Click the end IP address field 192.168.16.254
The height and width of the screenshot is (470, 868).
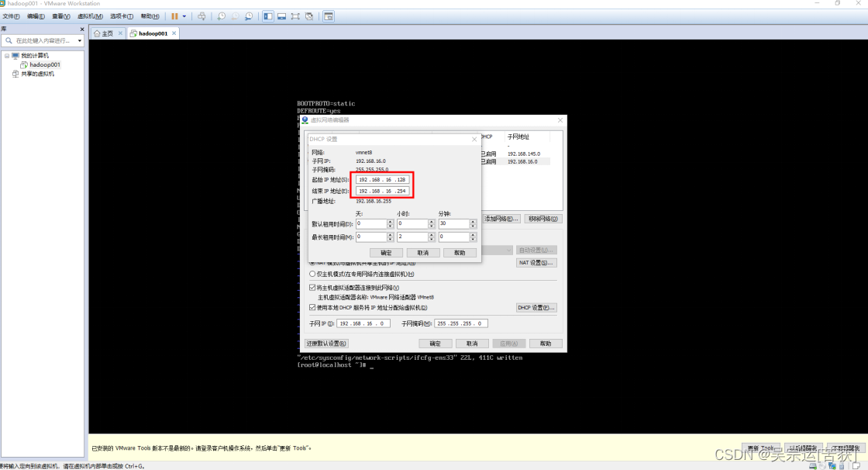click(x=382, y=191)
